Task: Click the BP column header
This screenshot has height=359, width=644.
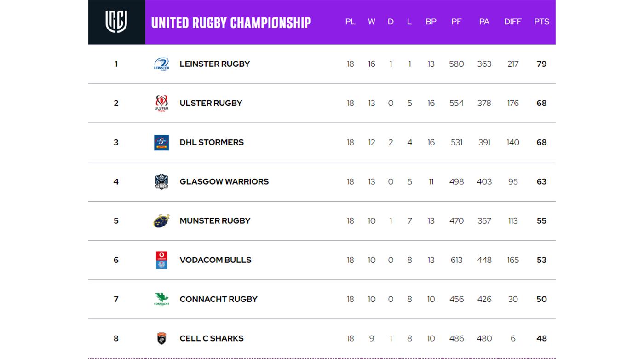Action: click(431, 22)
